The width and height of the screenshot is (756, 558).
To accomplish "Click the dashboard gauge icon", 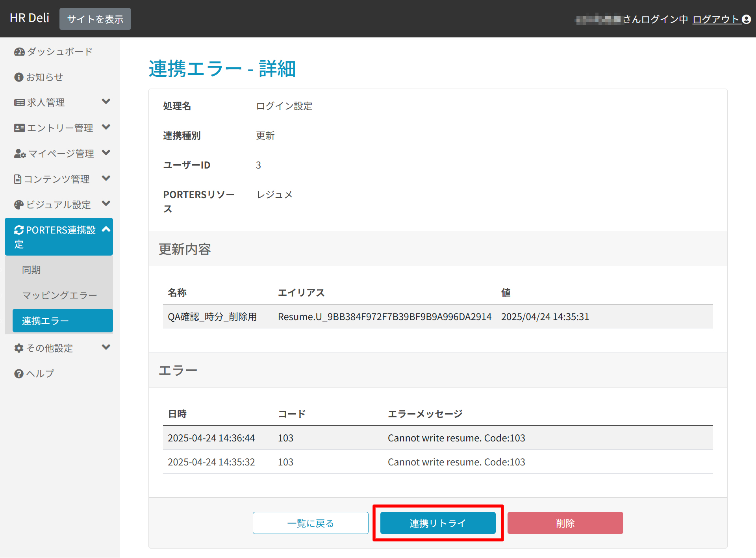I will (19, 52).
